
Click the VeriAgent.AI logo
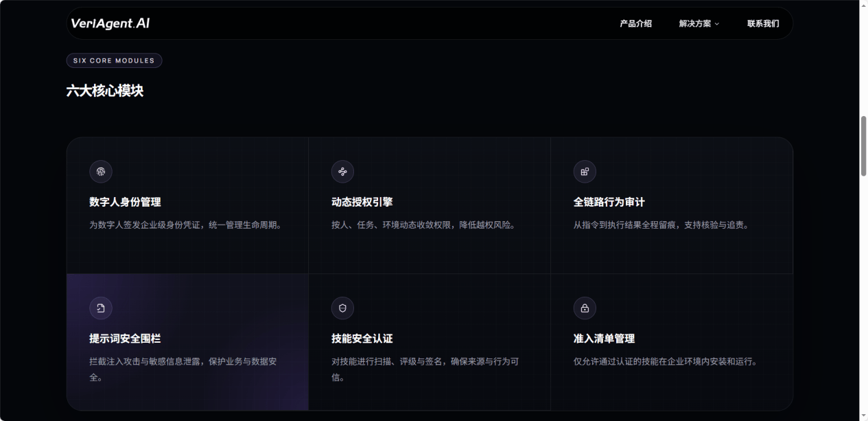(110, 23)
